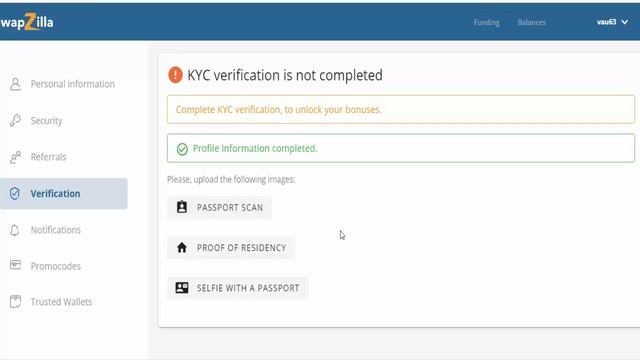Click the SwapZilla logo

click(27, 22)
